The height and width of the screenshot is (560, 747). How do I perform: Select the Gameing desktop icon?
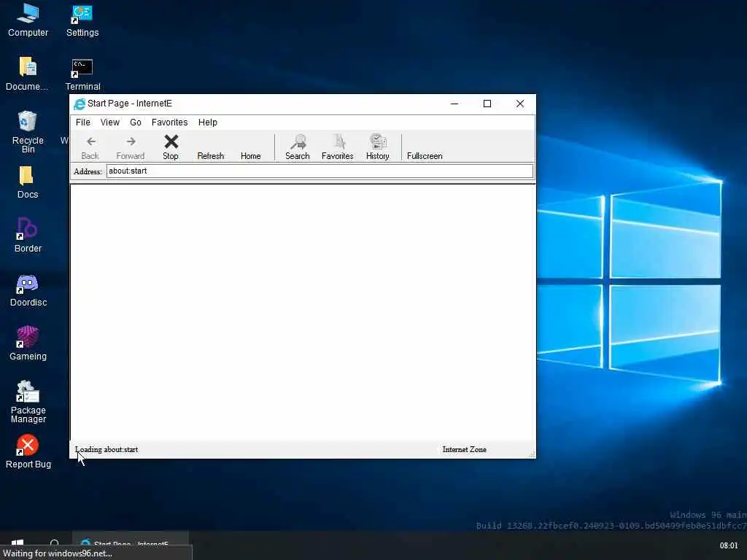coord(28,344)
